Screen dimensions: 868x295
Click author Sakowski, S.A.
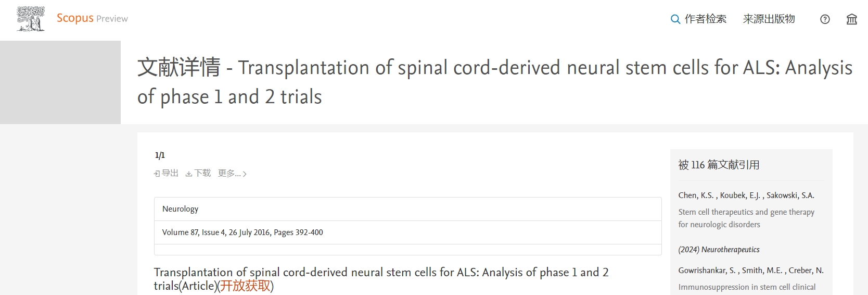[x=790, y=195]
